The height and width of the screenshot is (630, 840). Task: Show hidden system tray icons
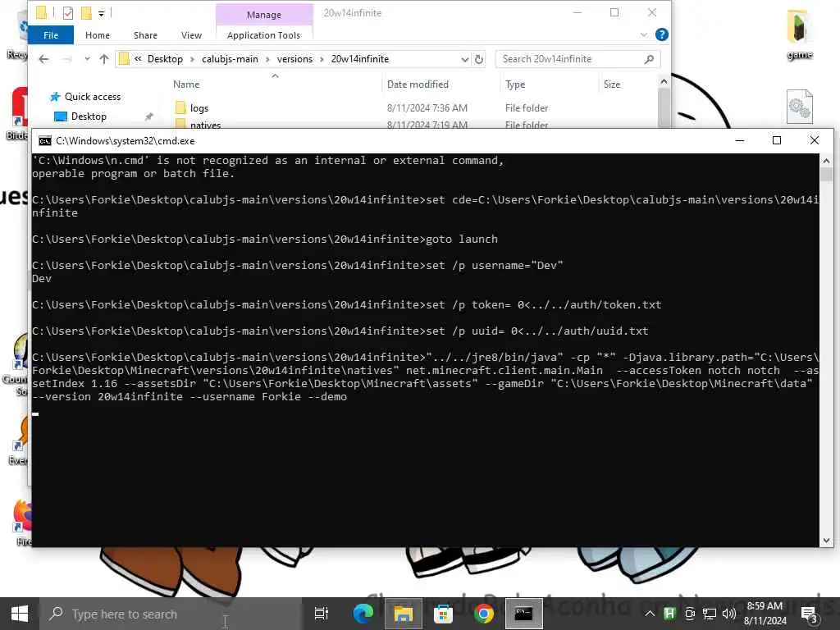pos(650,614)
